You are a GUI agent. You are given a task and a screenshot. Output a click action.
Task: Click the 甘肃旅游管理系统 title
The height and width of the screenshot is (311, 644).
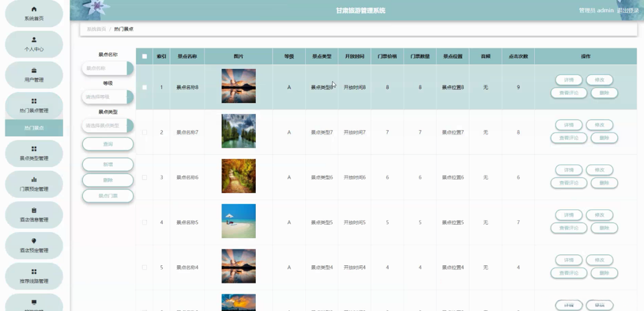coord(360,10)
